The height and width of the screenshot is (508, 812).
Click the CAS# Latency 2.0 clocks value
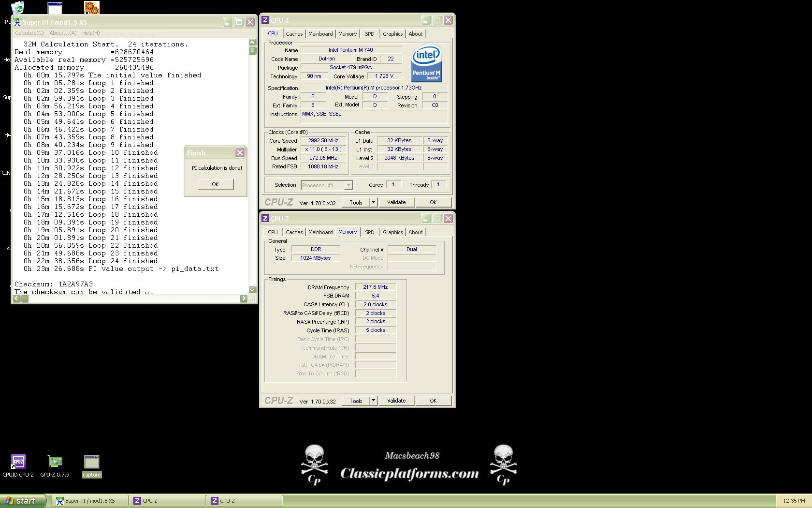click(376, 304)
